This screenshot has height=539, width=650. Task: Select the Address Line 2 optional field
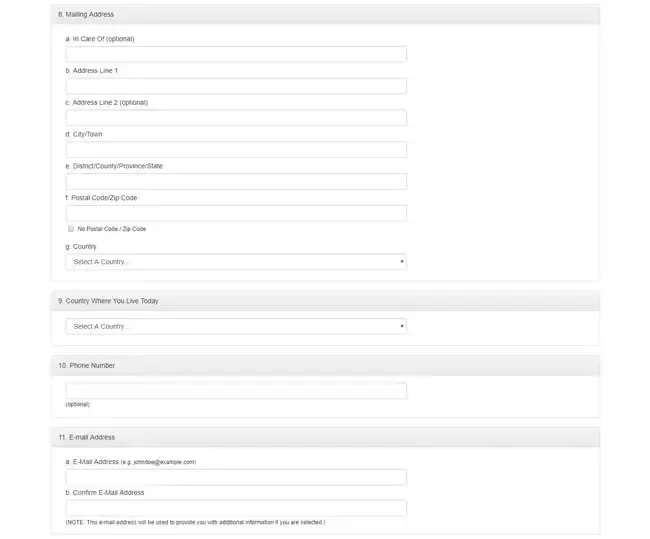236,118
